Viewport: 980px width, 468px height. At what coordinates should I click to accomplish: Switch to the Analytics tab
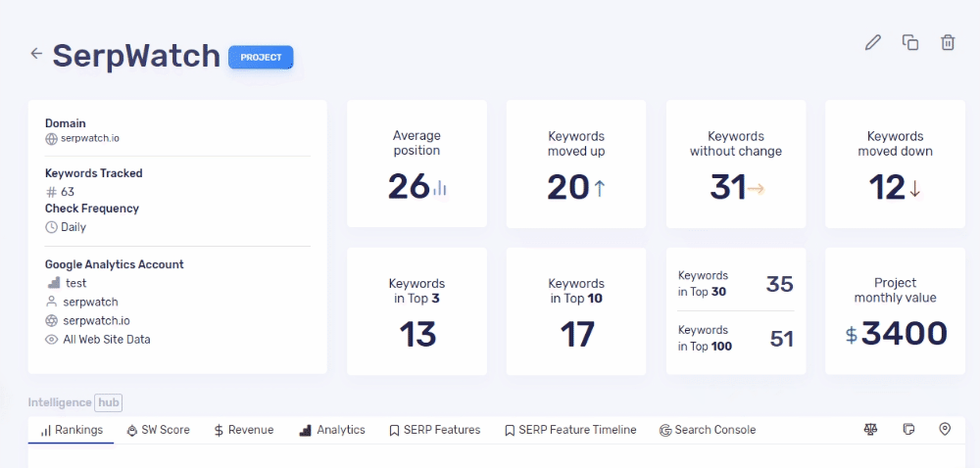point(332,430)
